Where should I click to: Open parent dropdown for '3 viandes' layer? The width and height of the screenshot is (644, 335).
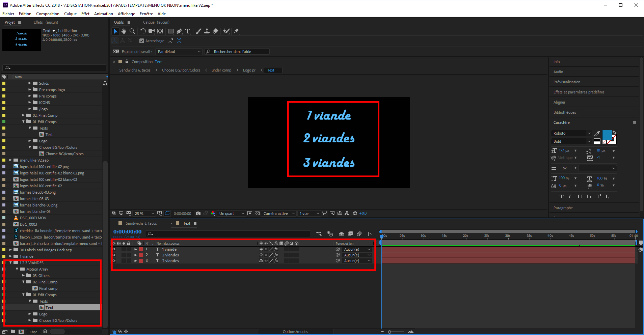click(x=357, y=255)
